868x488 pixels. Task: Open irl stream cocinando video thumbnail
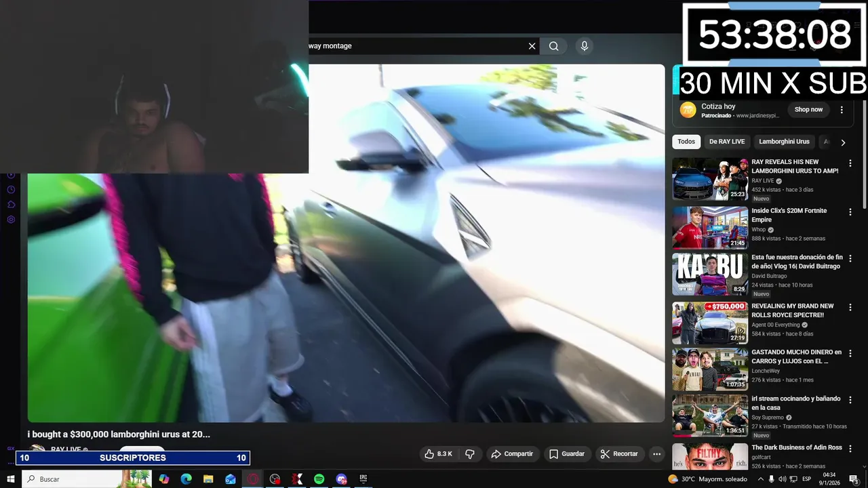pos(710,416)
